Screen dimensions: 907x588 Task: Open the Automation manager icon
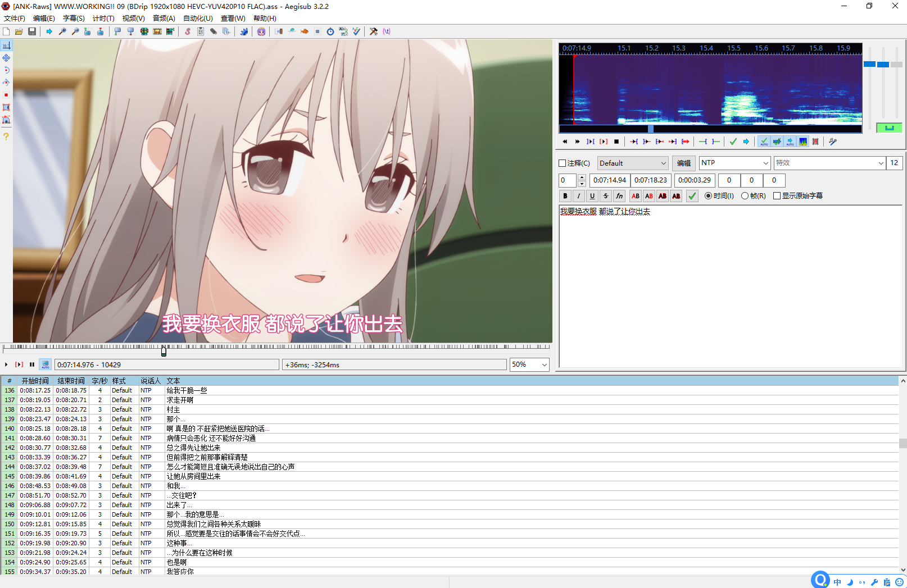coord(244,31)
